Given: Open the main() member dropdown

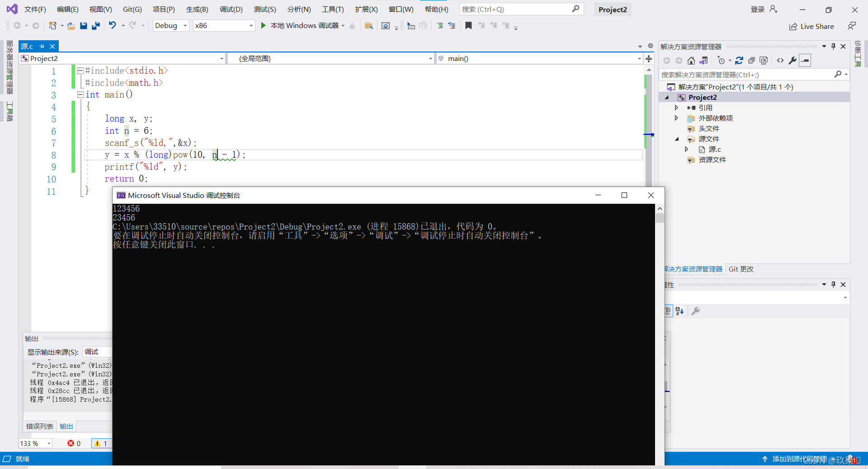Looking at the screenshot, I should 539,59.
